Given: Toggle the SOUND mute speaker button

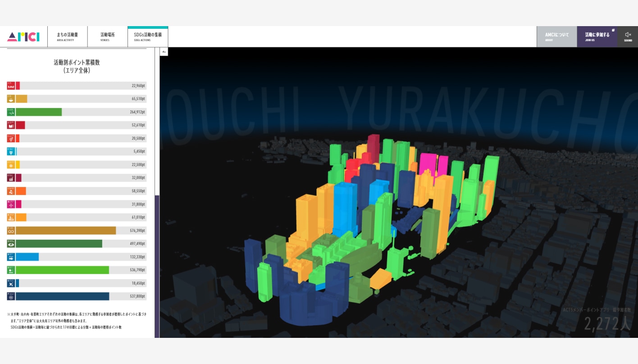Looking at the screenshot, I should coord(628,36).
